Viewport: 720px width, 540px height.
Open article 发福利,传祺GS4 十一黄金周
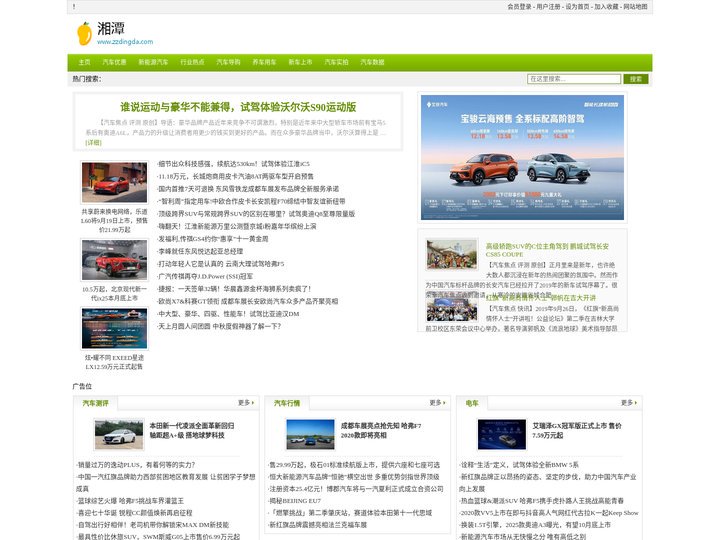click(213, 239)
